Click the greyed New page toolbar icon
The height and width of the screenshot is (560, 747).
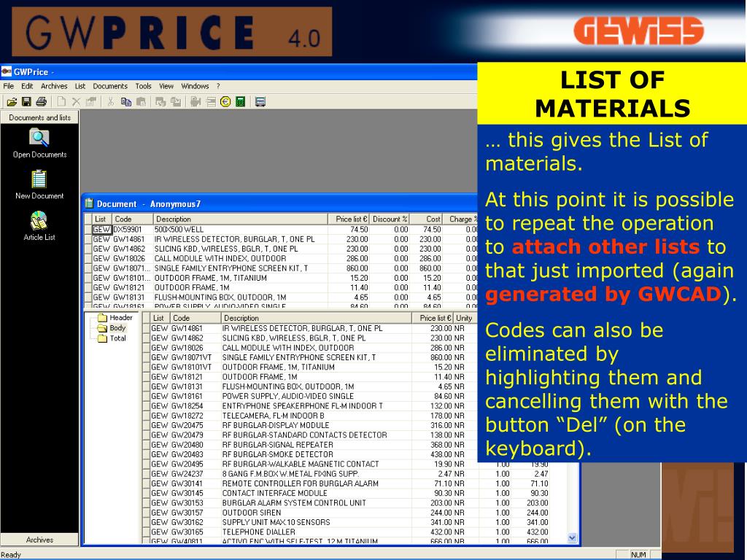[x=61, y=101]
